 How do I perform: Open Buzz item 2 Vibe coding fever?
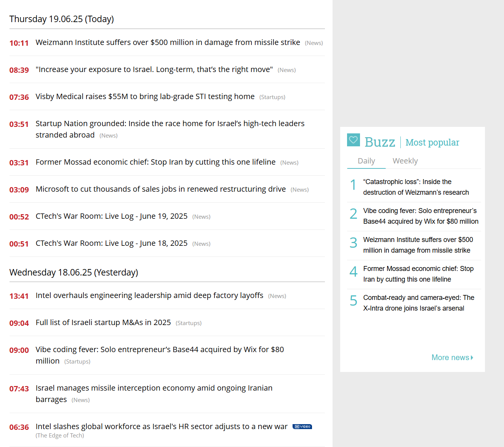click(x=421, y=216)
